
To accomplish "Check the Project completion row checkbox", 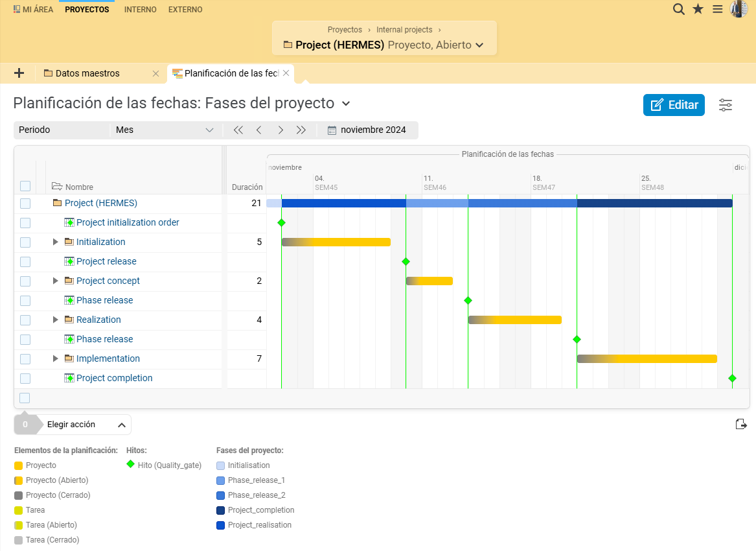I will coord(25,379).
